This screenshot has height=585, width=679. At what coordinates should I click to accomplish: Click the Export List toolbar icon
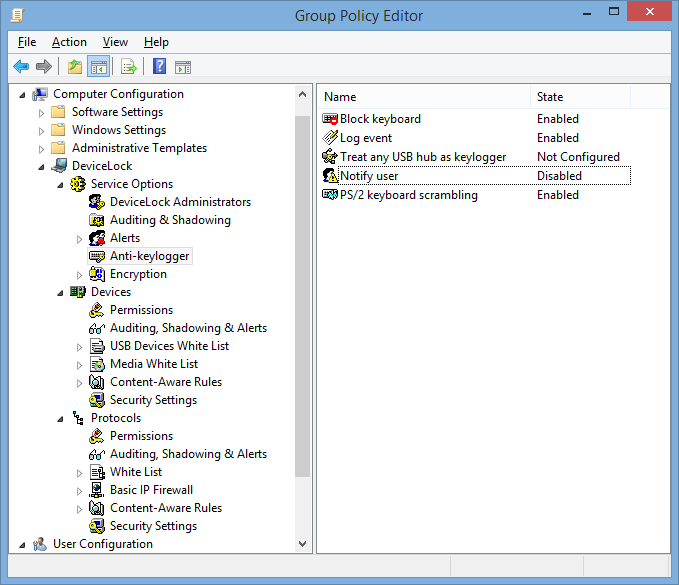click(129, 67)
